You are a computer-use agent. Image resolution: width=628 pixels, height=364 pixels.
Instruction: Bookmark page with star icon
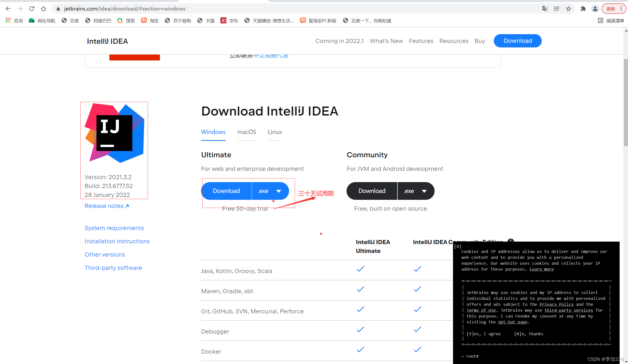click(569, 9)
